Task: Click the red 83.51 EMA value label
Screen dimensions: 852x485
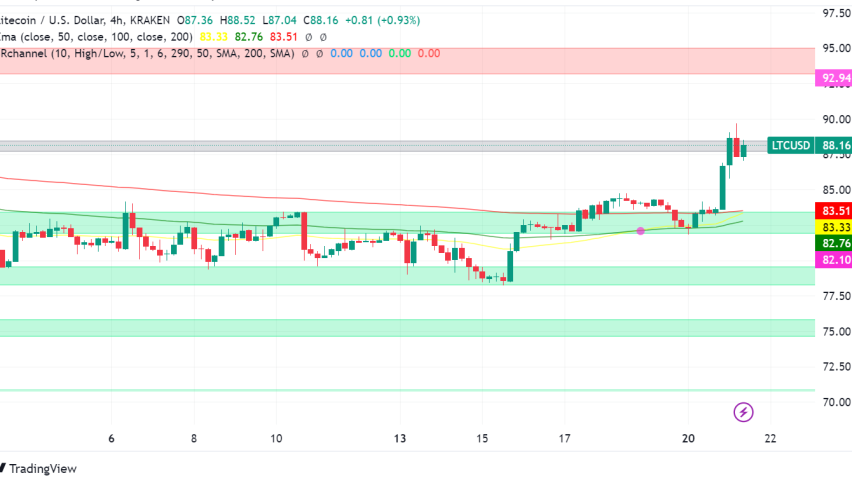Action: [x=834, y=211]
